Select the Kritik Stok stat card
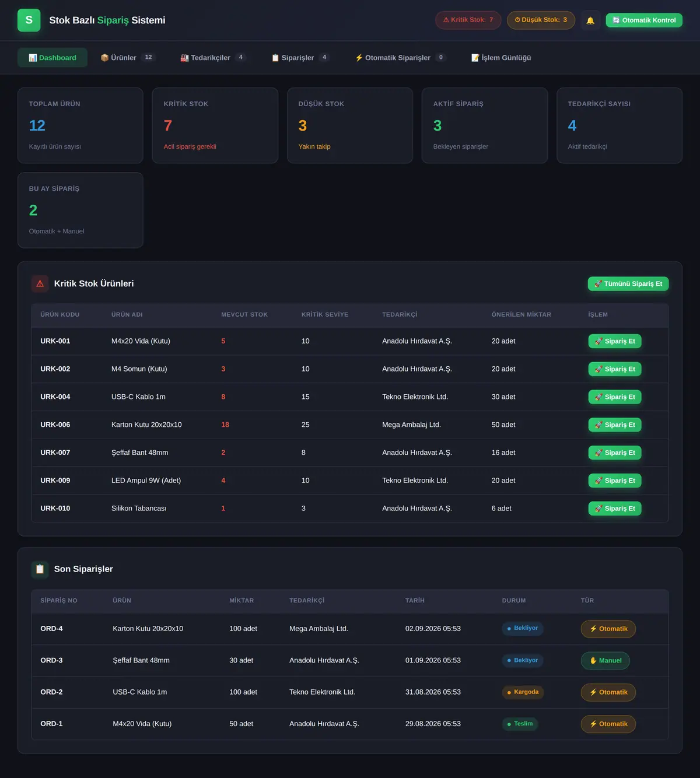Viewport: 700px width, 778px height. coord(215,125)
